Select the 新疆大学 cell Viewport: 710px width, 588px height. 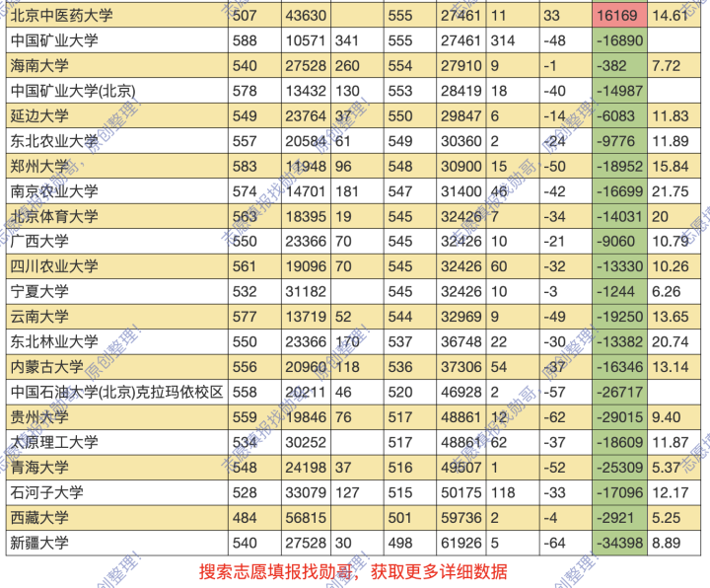[116, 543]
